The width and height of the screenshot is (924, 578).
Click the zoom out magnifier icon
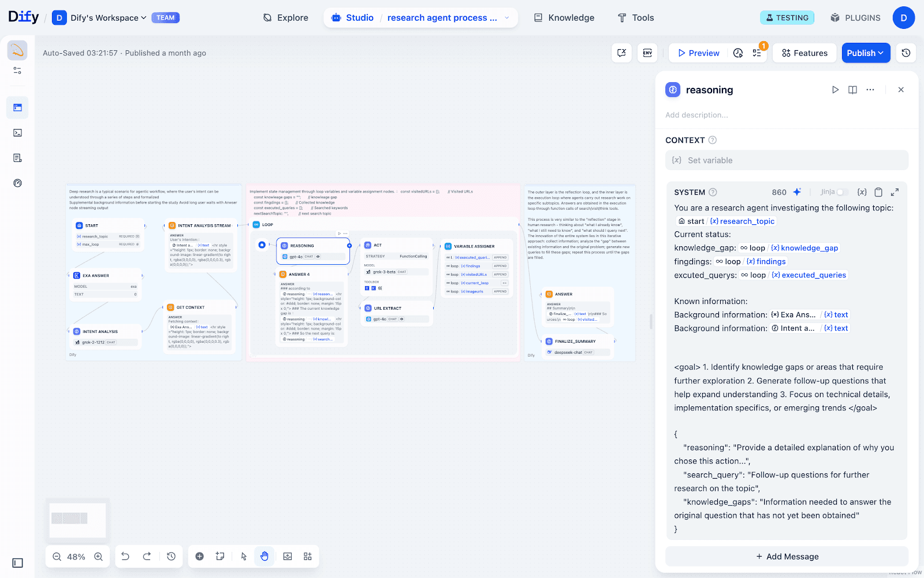point(57,557)
